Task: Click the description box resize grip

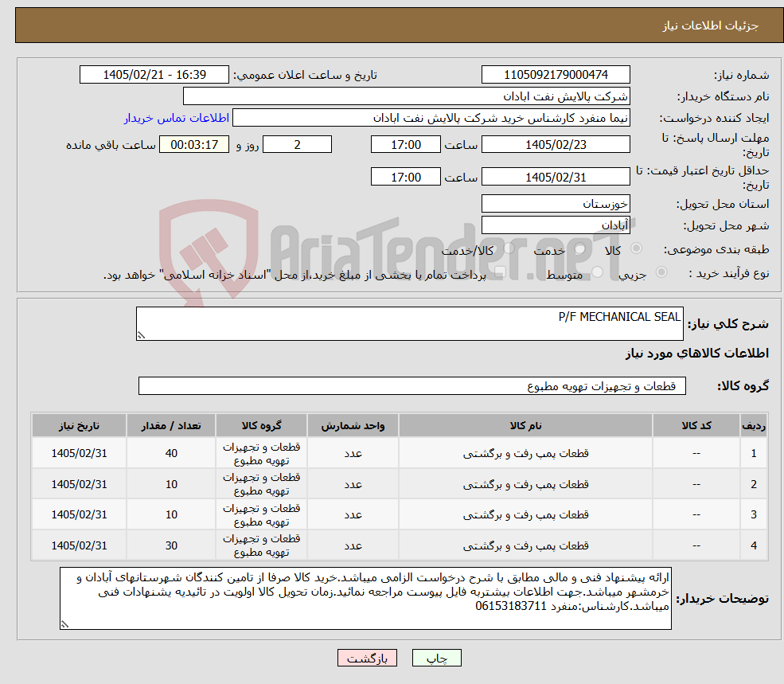Action: point(141,335)
